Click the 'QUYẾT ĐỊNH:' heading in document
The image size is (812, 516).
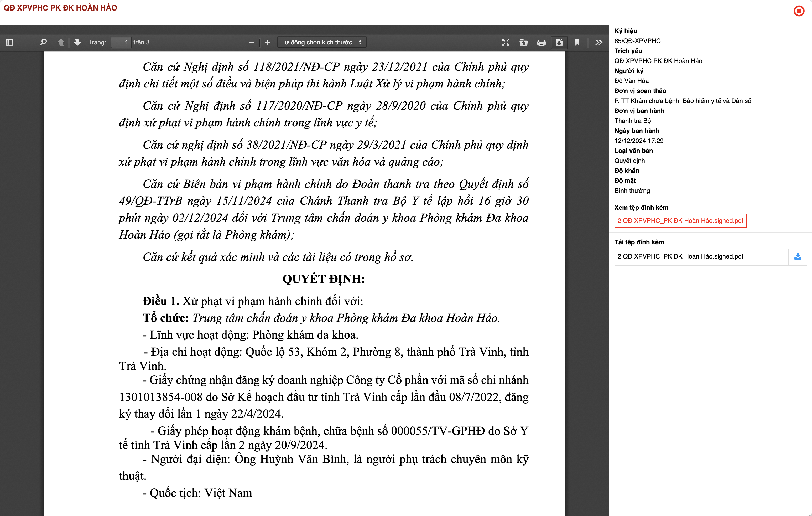pyautogui.click(x=323, y=279)
